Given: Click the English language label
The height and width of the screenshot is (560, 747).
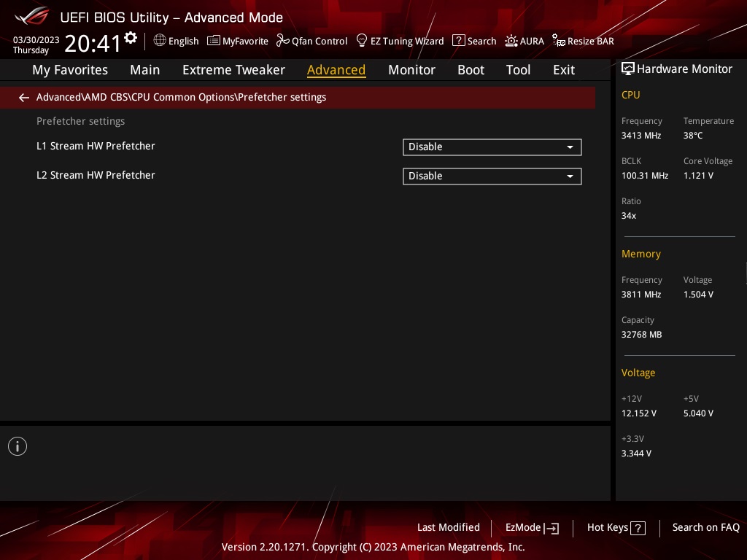Looking at the screenshot, I should click(183, 42).
